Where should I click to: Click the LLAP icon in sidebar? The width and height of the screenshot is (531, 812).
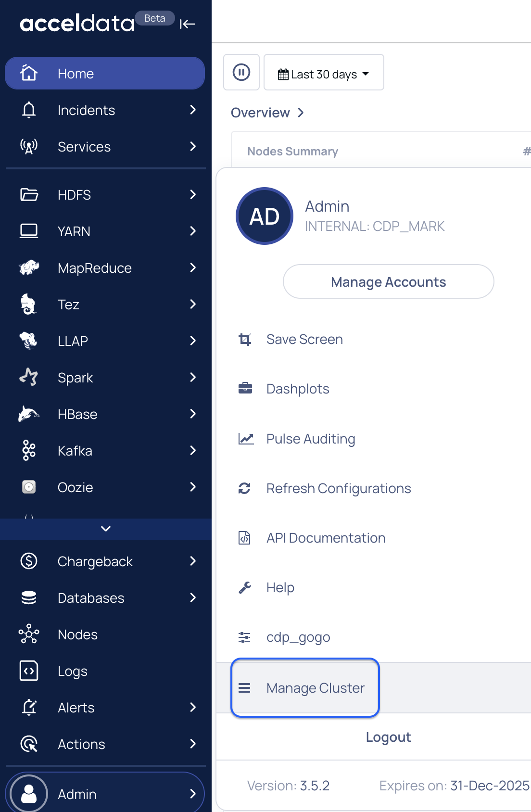pos(29,341)
